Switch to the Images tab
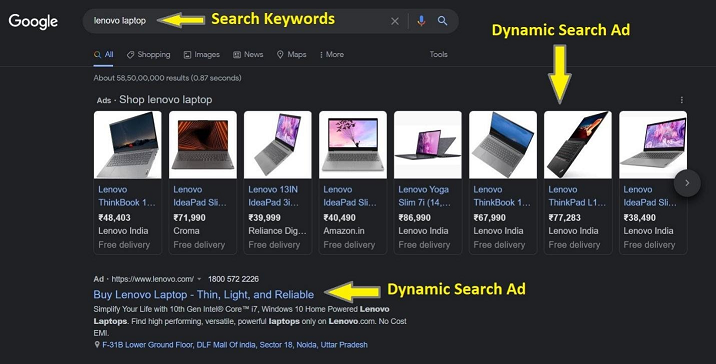The image size is (716, 364). coord(201,54)
